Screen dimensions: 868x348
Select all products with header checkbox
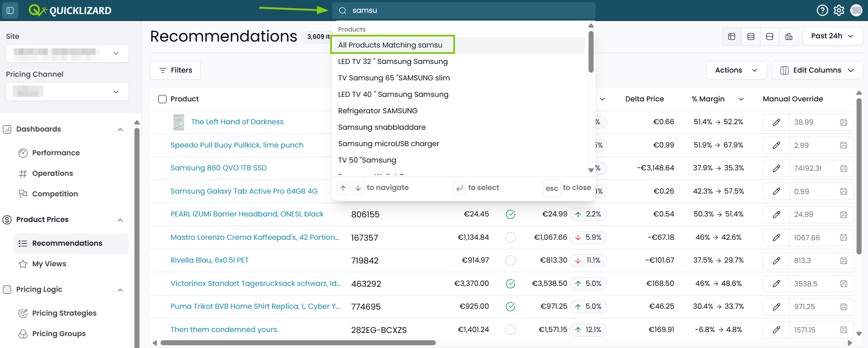pos(162,99)
